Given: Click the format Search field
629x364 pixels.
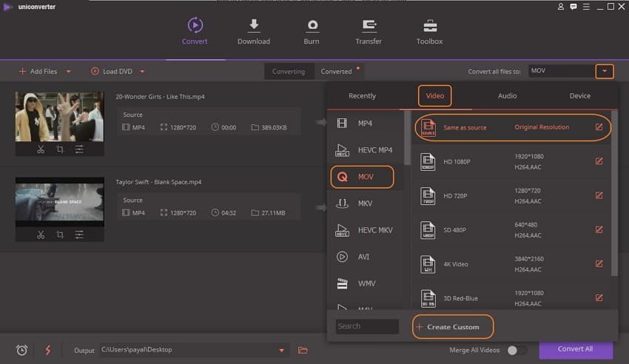Looking at the screenshot, I should pyautogui.click(x=367, y=326).
